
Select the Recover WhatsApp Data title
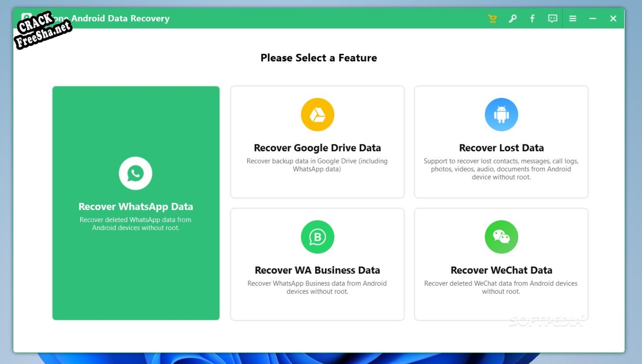[x=136, y=207]
